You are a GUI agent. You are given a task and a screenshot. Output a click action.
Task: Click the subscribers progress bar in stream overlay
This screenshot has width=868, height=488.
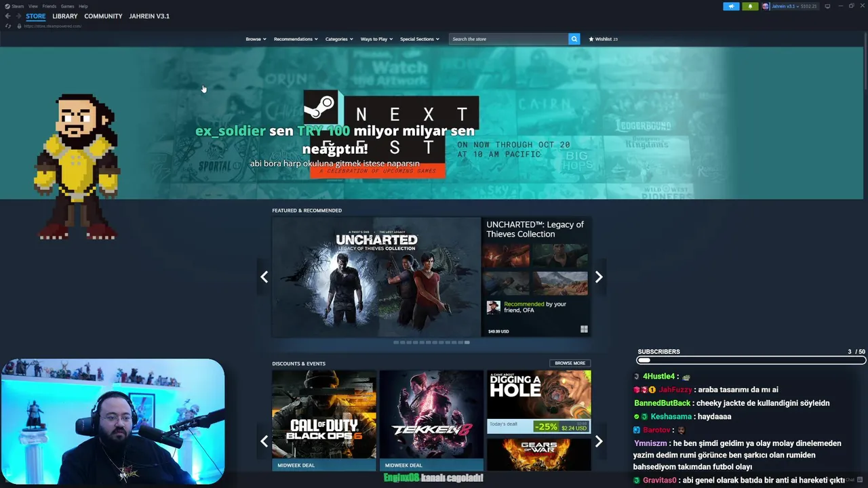pos(751,361)
